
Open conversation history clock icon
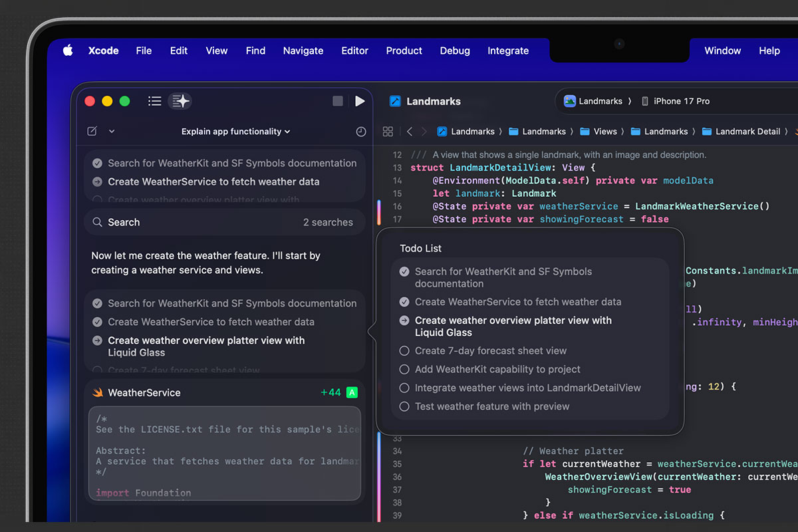361,132
